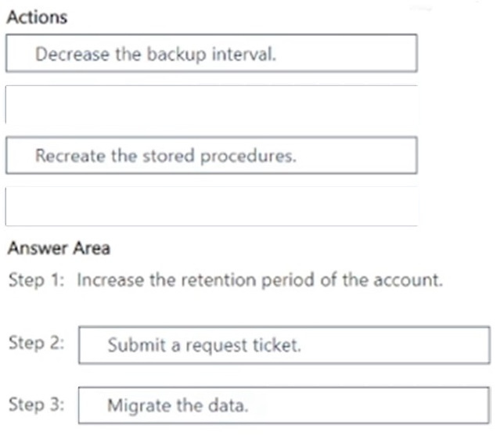
Task: Select the Decrease the backup interval action
Action: (x=211, y=53)
